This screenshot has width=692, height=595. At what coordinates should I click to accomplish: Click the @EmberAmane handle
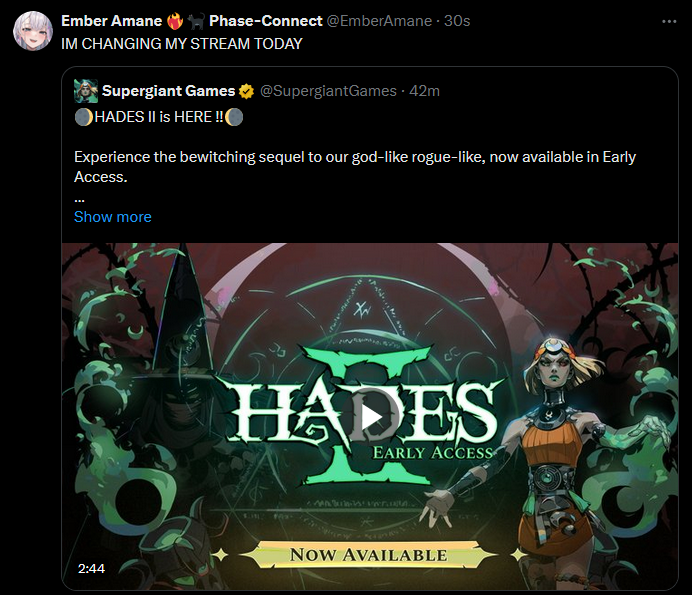379,21
